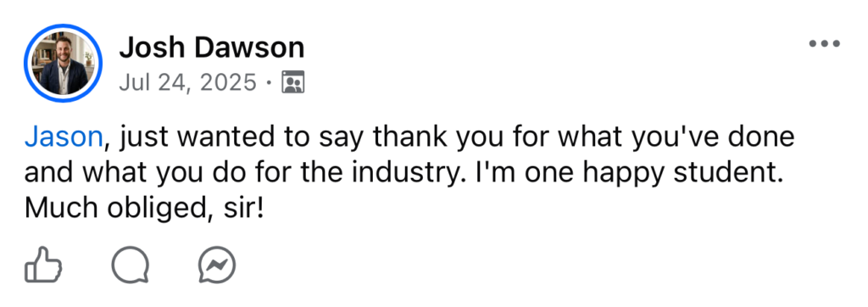This screenshot has height=307, width=868.
Task: Click the Jul 24, 2025 timestamp
Action: 188,82
